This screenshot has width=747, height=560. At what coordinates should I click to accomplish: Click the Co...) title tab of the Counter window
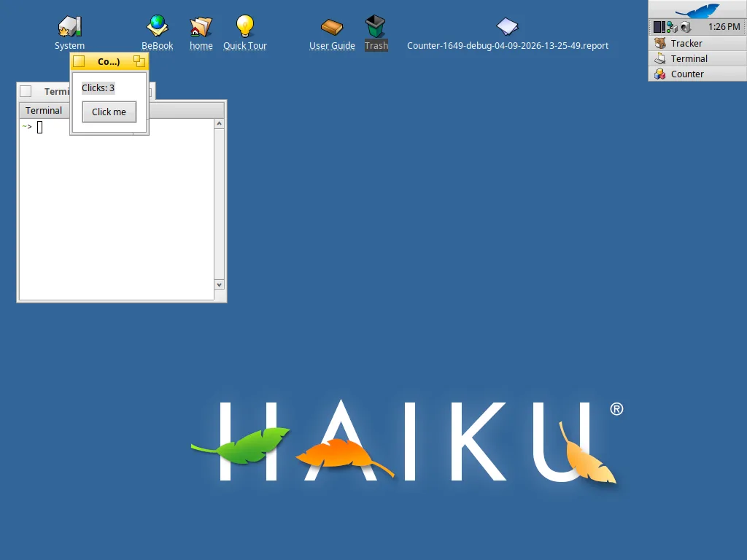[x=109, y=61]
